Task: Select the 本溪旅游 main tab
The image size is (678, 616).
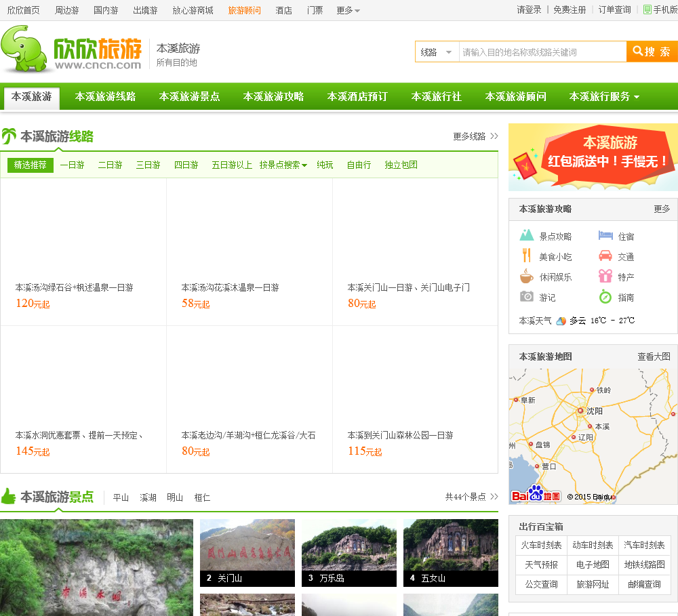Action: tap(32, 97)
